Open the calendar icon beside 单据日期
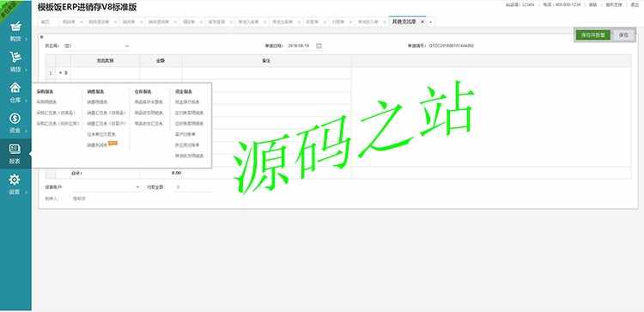644x312 pixels. tap(319, 46)
